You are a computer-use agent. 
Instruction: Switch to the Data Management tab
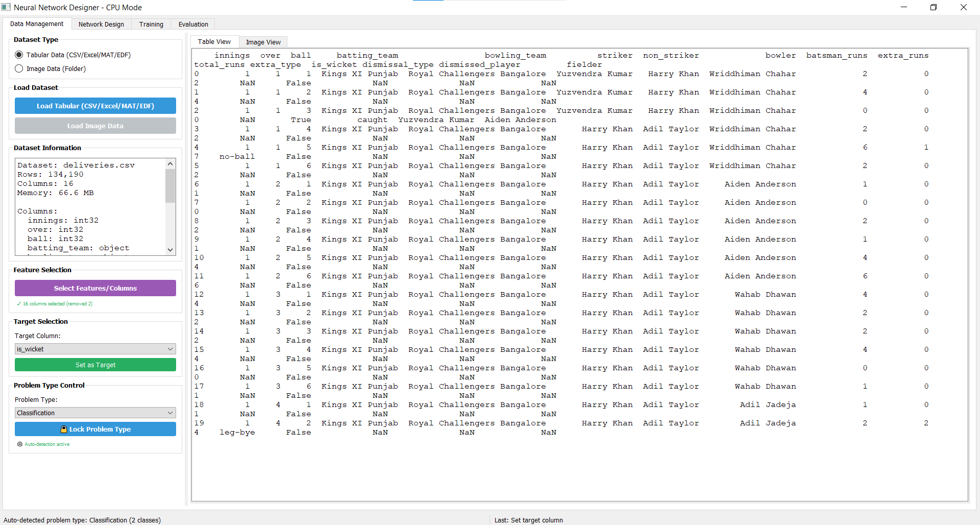(x=37, y=24)
